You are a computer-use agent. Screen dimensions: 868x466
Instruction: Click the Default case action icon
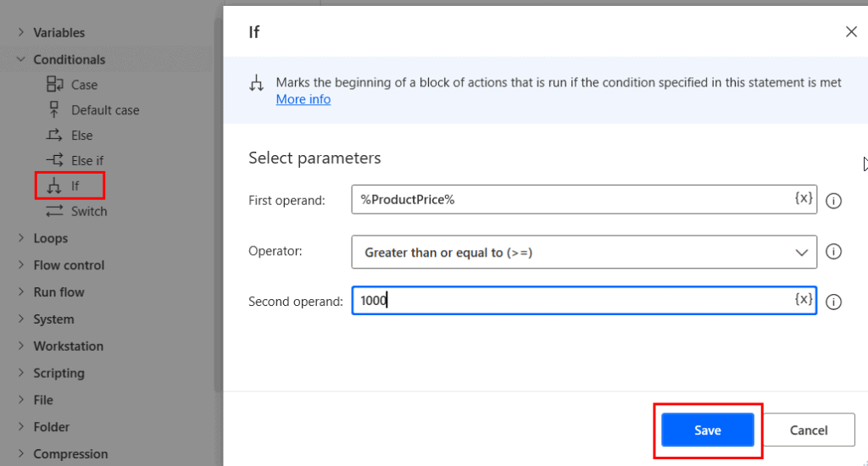tap(54, 109)
